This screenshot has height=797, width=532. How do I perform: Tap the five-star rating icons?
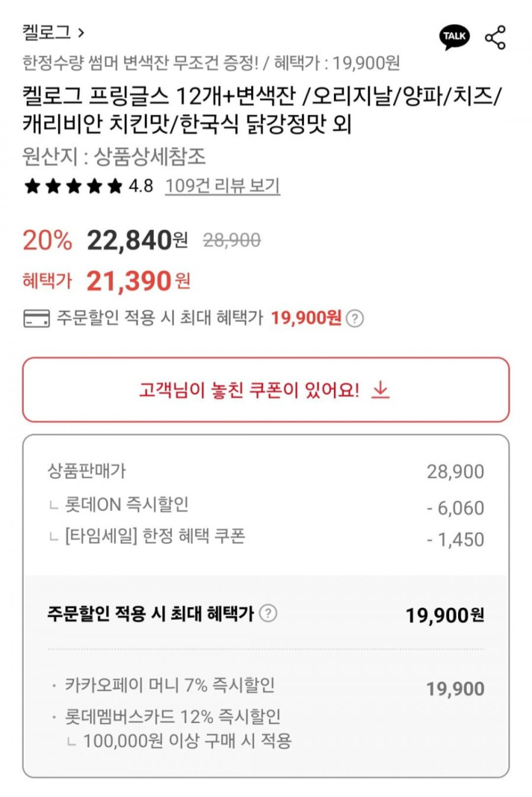pyautogui.click(x=72, y=186)
